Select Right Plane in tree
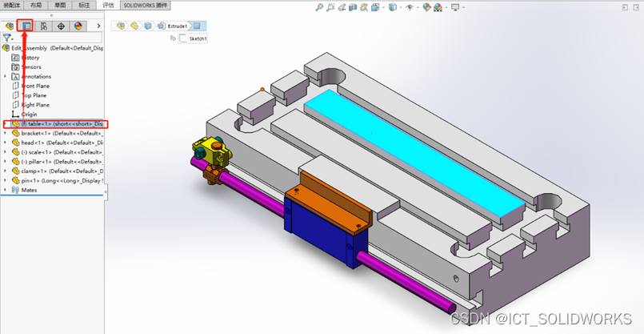The height and width of the screenshot is (334, 644). tap(31, 105)
